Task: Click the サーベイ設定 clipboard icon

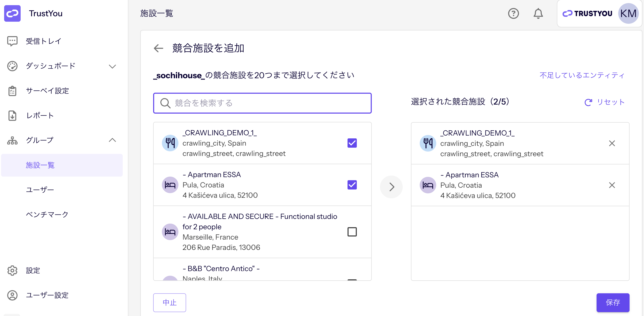Action: [12, 91]
